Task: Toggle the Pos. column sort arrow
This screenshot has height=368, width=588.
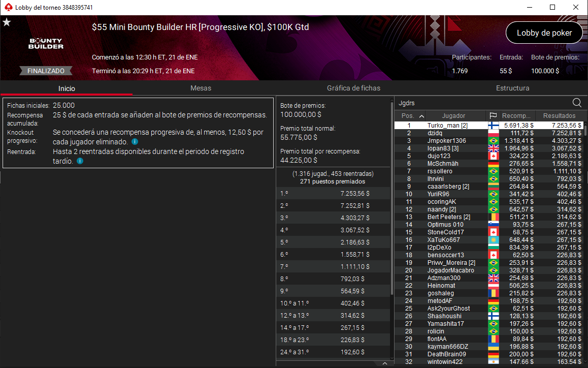Action: coord(421,116)
